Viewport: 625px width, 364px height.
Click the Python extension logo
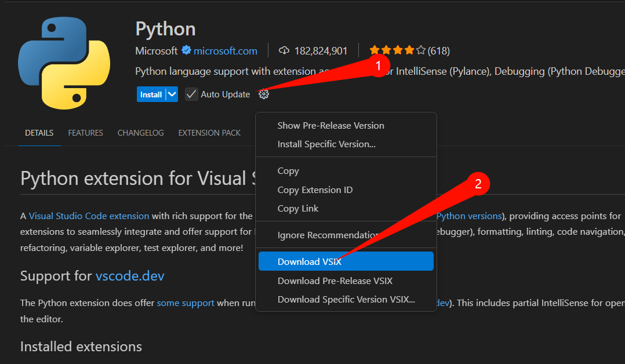tap(64, 63)
